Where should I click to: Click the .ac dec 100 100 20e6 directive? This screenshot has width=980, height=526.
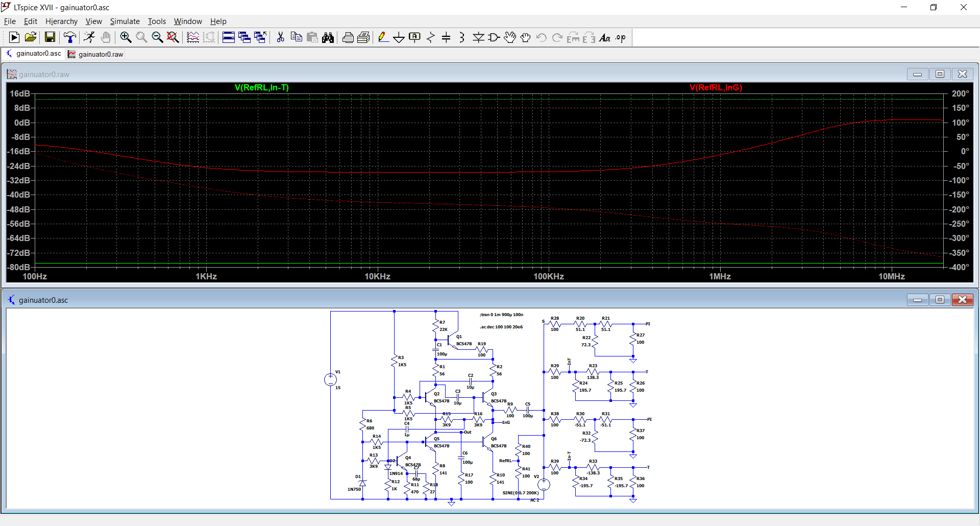pyautogui.click(x=501, y=327)
